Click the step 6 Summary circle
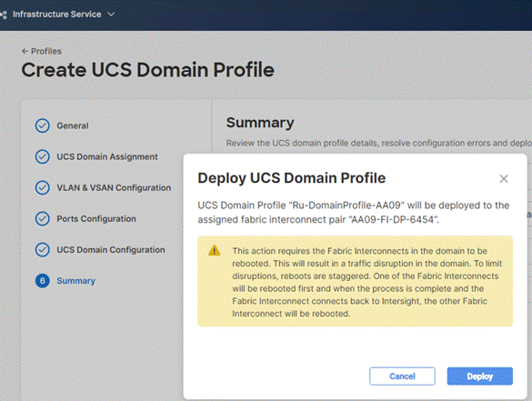This screenshot has height=401, width=532. point(43,281)
